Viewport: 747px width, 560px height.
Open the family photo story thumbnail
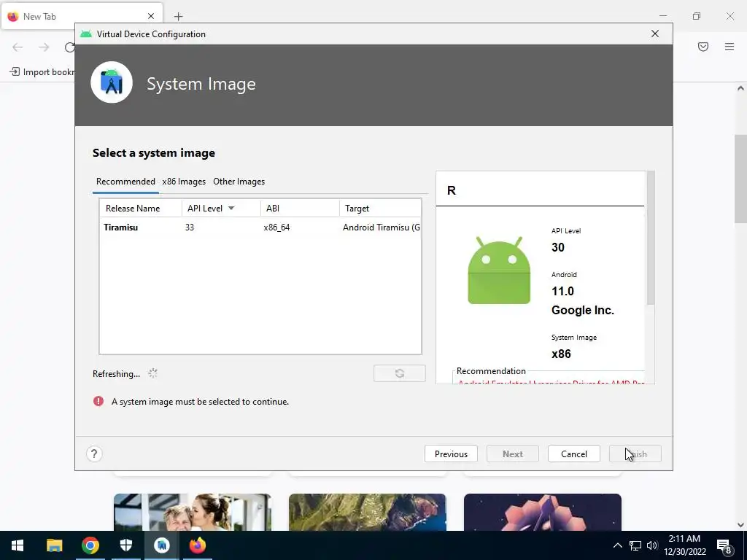[x=193, y=513]
